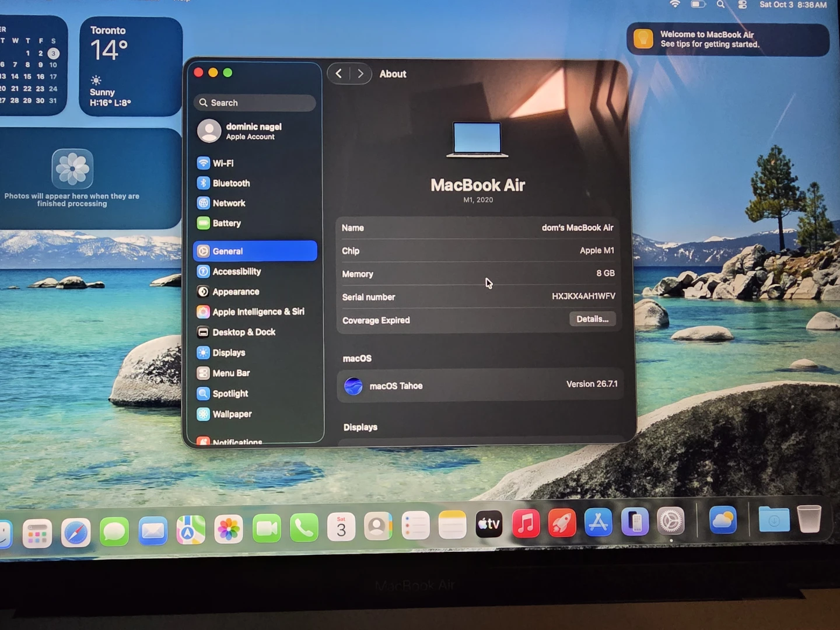
Task: Click the Wi-Fi status menu bar icon
Action: click(x=675, y=4)
